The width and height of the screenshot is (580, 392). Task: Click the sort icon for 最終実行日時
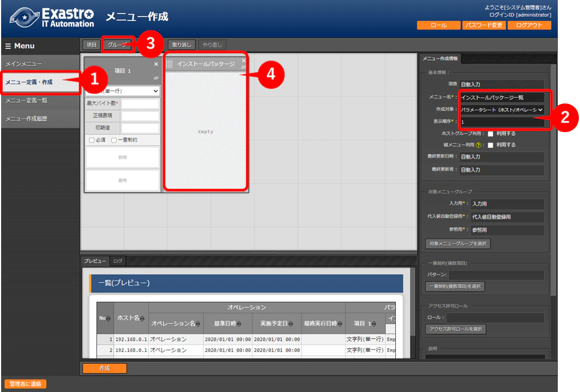pos(340,324)
